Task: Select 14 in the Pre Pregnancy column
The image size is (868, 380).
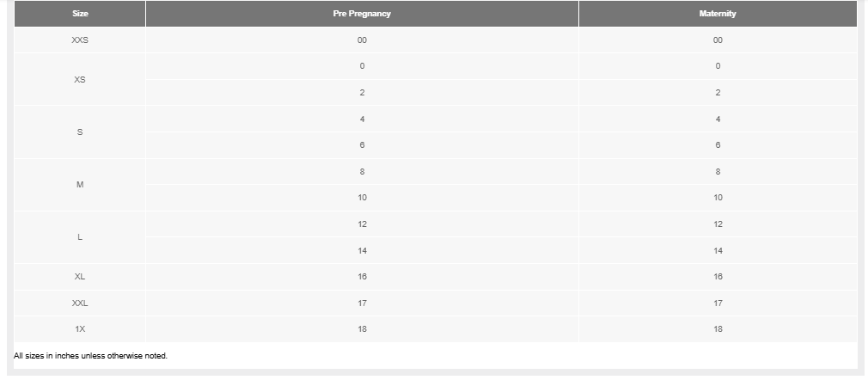Action: (x=362, y=250)
